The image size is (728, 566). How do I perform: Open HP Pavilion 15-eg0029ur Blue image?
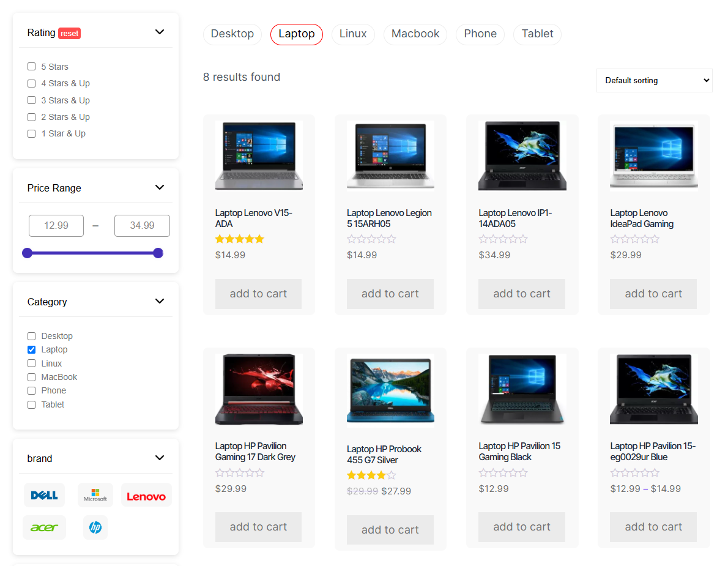point(654,389)
